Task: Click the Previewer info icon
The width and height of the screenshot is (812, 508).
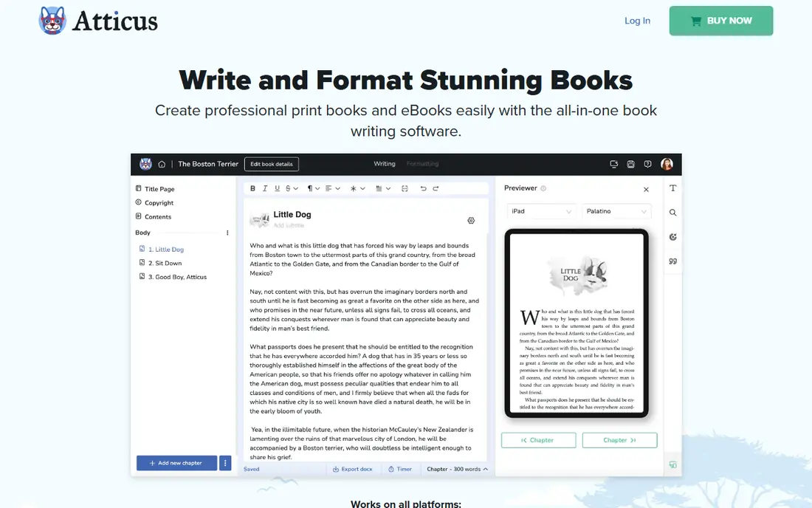Action: pyautogui.click(x=543, y=188)
